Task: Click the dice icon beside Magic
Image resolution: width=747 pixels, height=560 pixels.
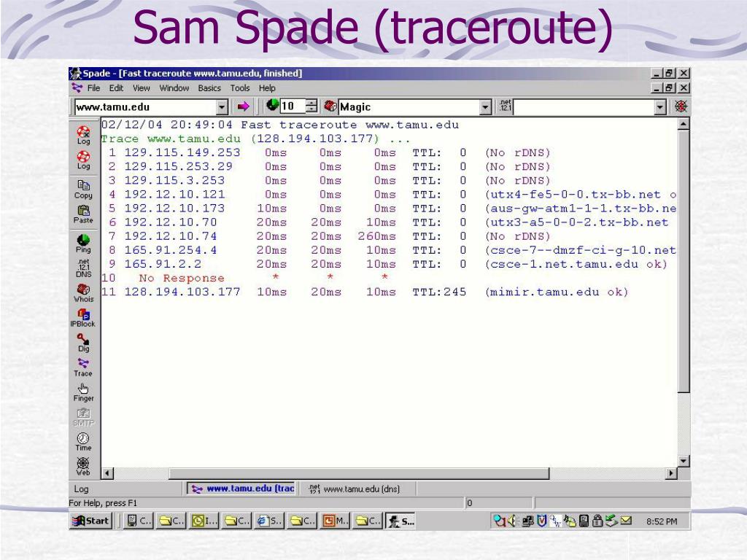Action: 330,106
